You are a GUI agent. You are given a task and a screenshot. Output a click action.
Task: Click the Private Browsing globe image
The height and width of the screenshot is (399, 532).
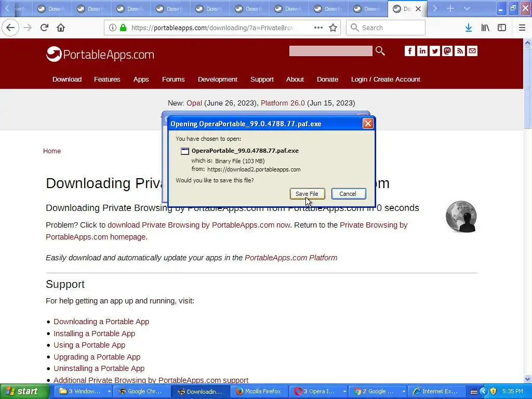461,217
